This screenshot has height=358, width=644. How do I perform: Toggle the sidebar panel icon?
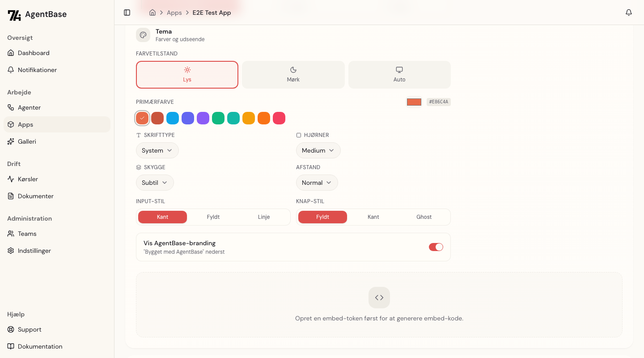coord(127,13)
